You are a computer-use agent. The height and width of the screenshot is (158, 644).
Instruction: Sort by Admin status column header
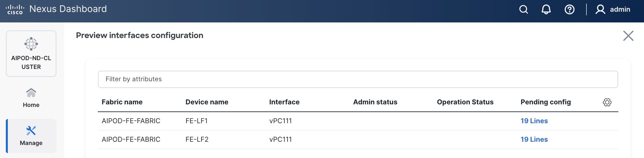click(375, 102)
